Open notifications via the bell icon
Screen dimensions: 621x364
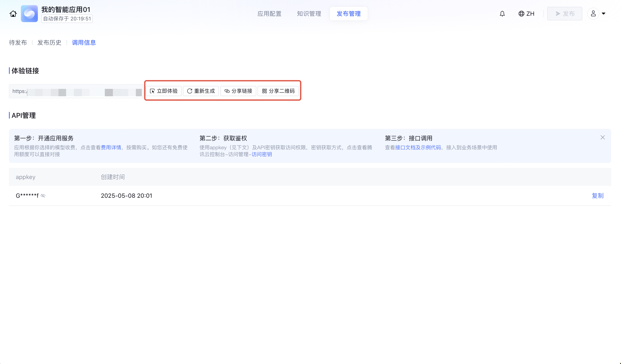click(502, 14)
